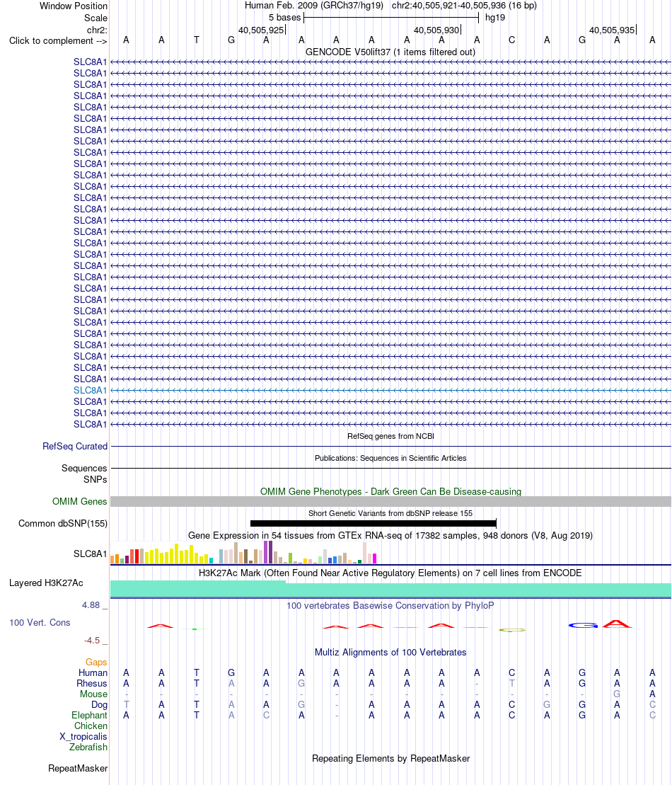Open the H3K27Ac Mark ENCODE track title

click(390, 573)
